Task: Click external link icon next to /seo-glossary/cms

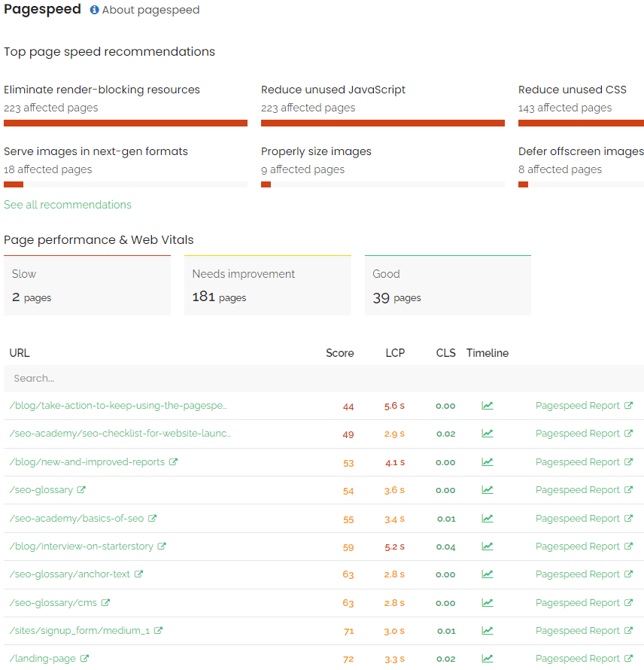Action: click(105, 602)
